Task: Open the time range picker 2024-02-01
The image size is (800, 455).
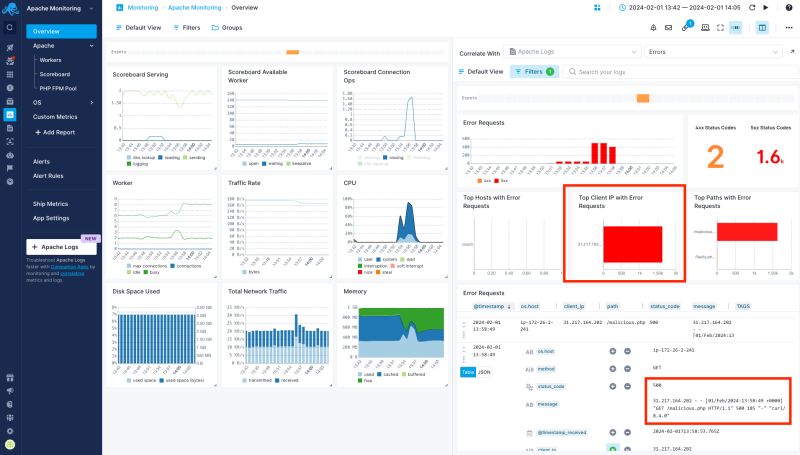Action: [679, 8]
